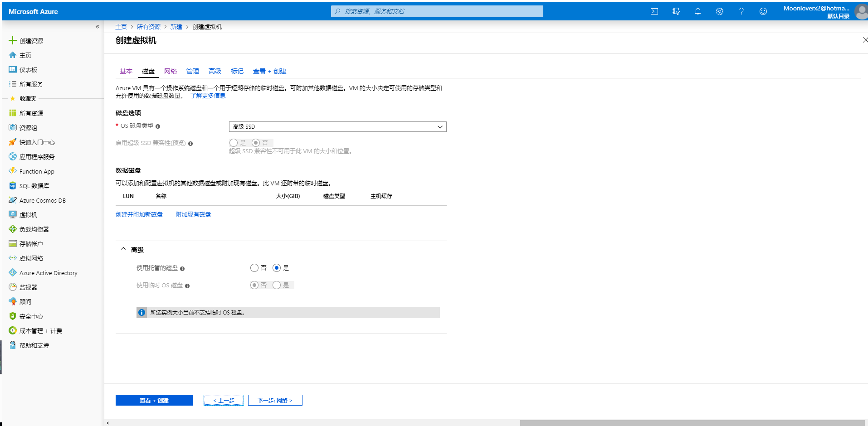
Task: Click 主页 in the breadcrumb
Action: click(x=121, y=27)
